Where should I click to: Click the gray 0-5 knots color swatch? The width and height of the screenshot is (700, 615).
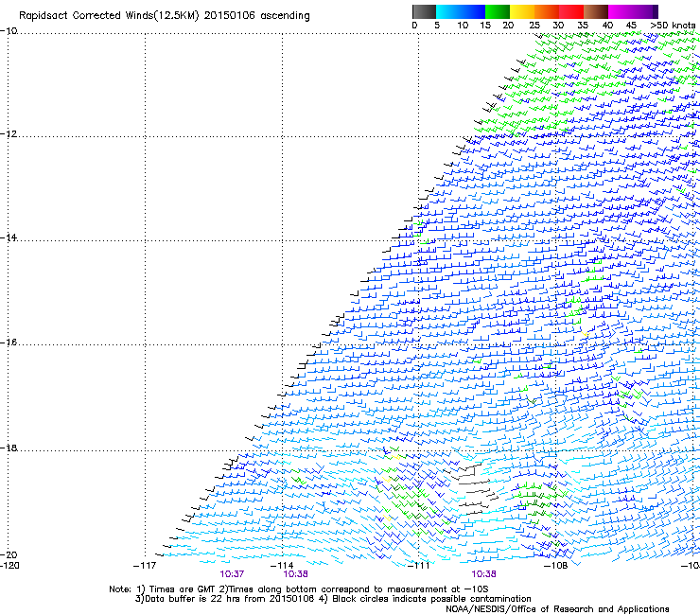[x=424, y=11]
